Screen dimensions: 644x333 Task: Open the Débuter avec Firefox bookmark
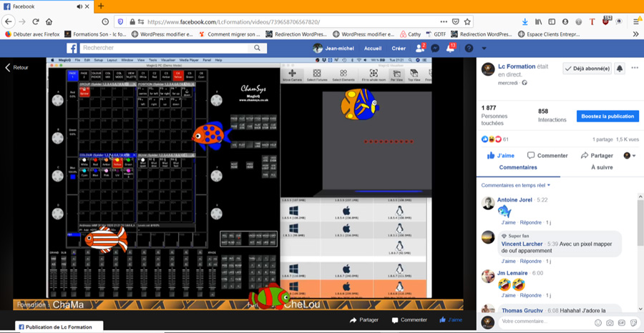pos(32,34)
